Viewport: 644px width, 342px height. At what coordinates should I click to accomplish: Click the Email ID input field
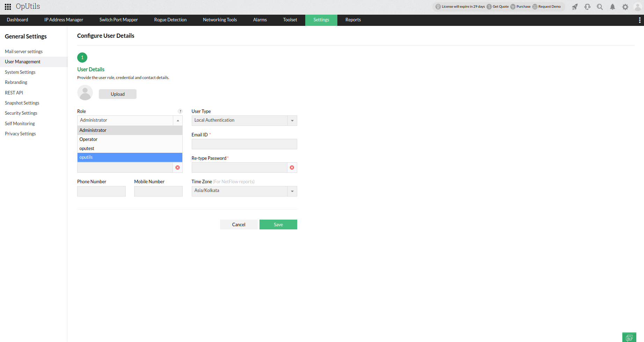coord(244,144)
